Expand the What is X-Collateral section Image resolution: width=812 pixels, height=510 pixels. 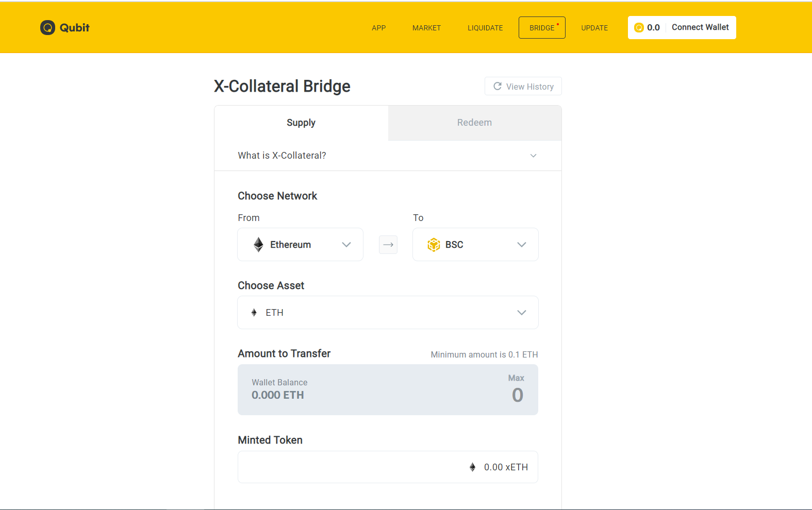pos(388,156)
